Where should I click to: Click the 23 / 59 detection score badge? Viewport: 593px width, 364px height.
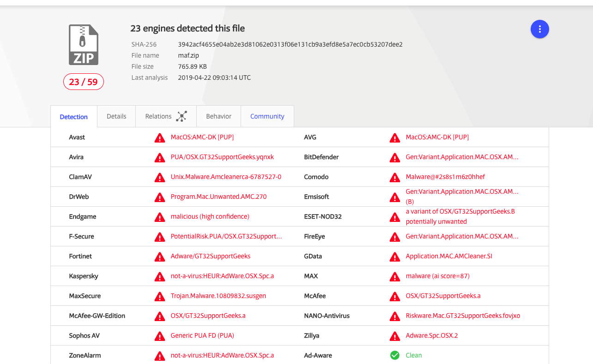(x=84, y=82)
